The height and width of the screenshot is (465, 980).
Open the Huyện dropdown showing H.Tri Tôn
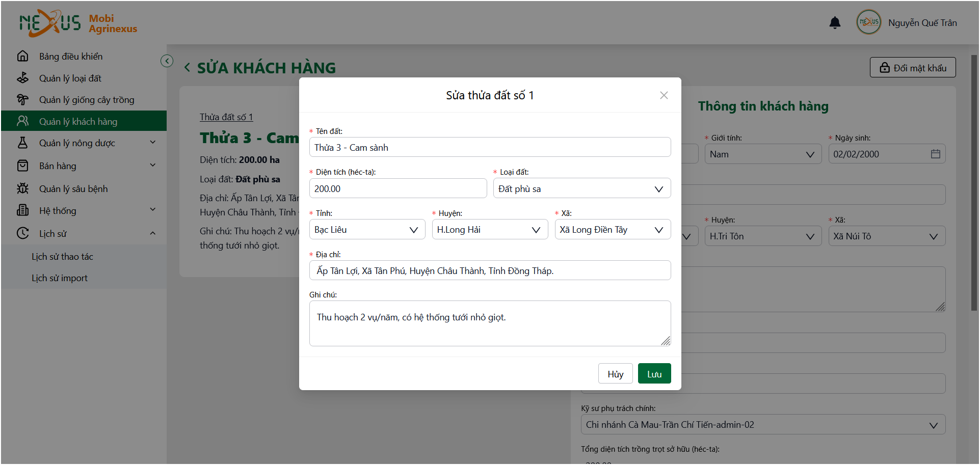pos(763,236)
